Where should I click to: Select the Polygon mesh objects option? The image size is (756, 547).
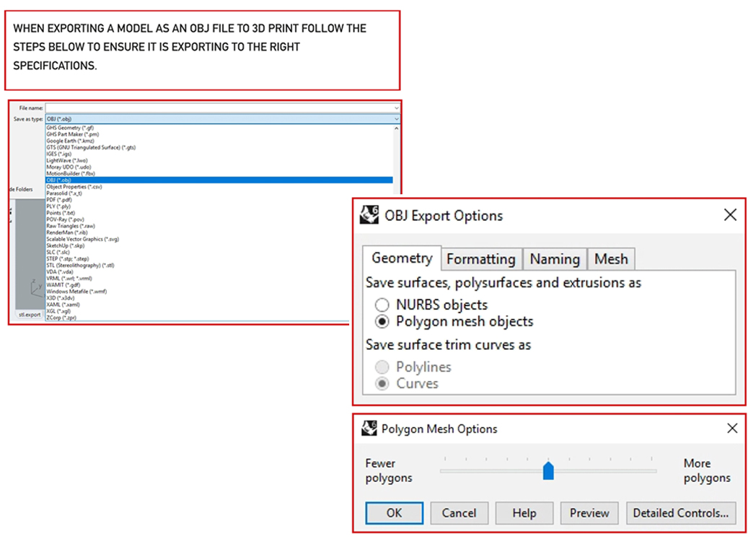click(382, 321)
